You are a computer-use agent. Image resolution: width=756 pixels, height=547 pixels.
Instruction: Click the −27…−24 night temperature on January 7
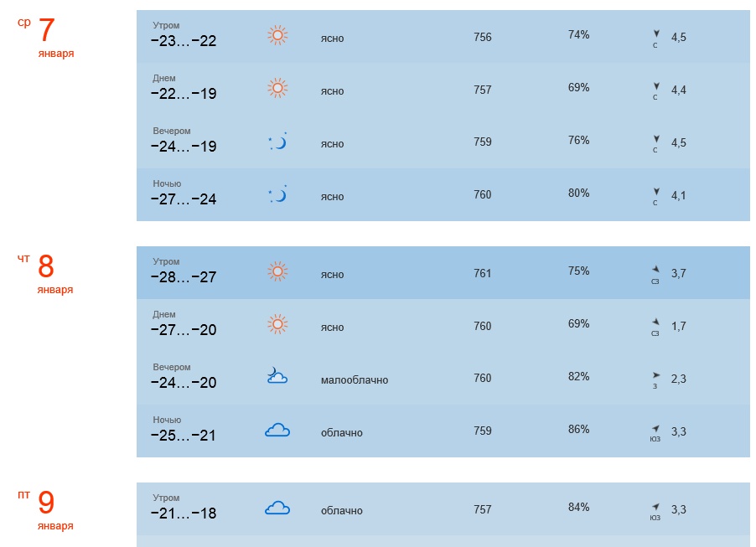pyautogui.click(x=184, y=199)
